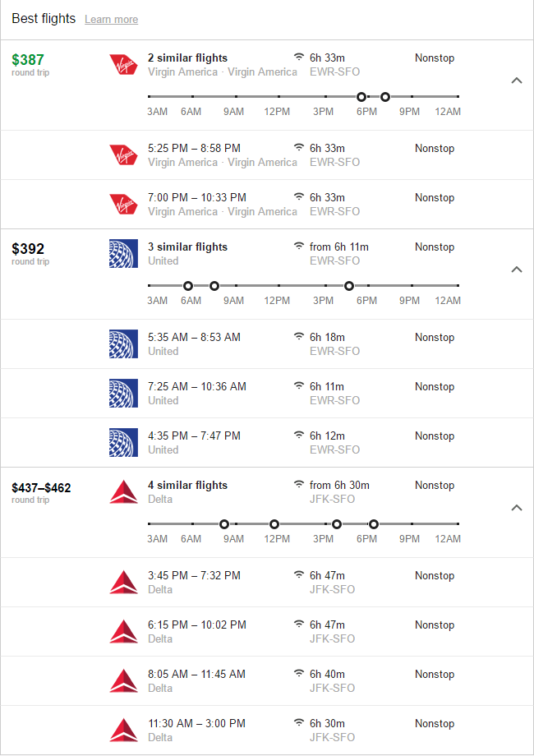The width and height of the screenshot is (534, 756).
Task: Click the Delta logo on 11:30 AM flight
Action: click(123, 730)
